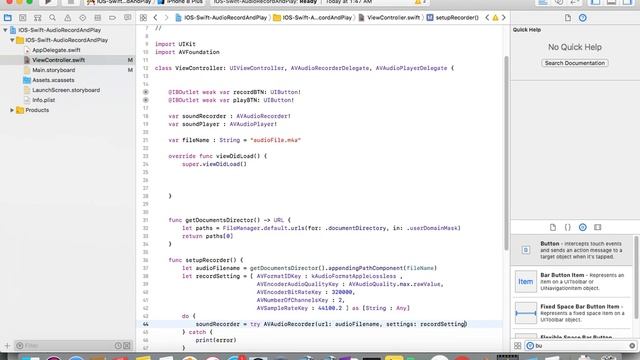Image resolution: width=640 pixels, height=360 pixels.
Task: Open Main.storyboard file
Action: pyautogui.click(x=53, y=70)
